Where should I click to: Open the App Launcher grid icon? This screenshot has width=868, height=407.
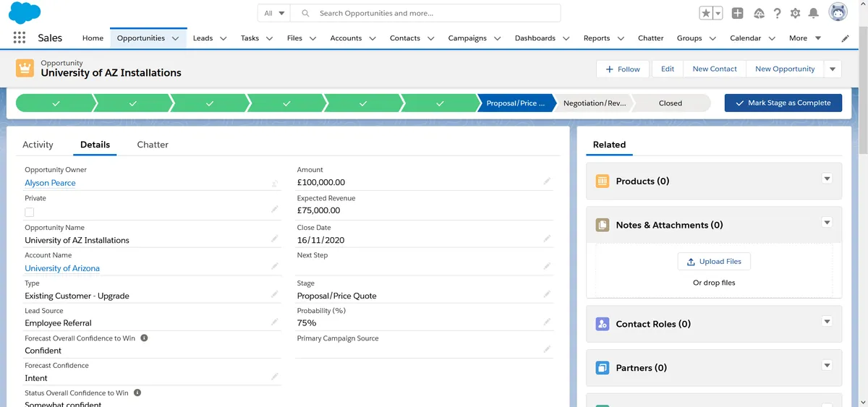point(20,38)
